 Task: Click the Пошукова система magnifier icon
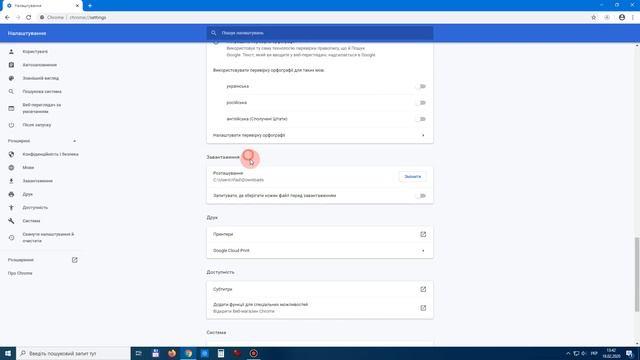[11, 92]
